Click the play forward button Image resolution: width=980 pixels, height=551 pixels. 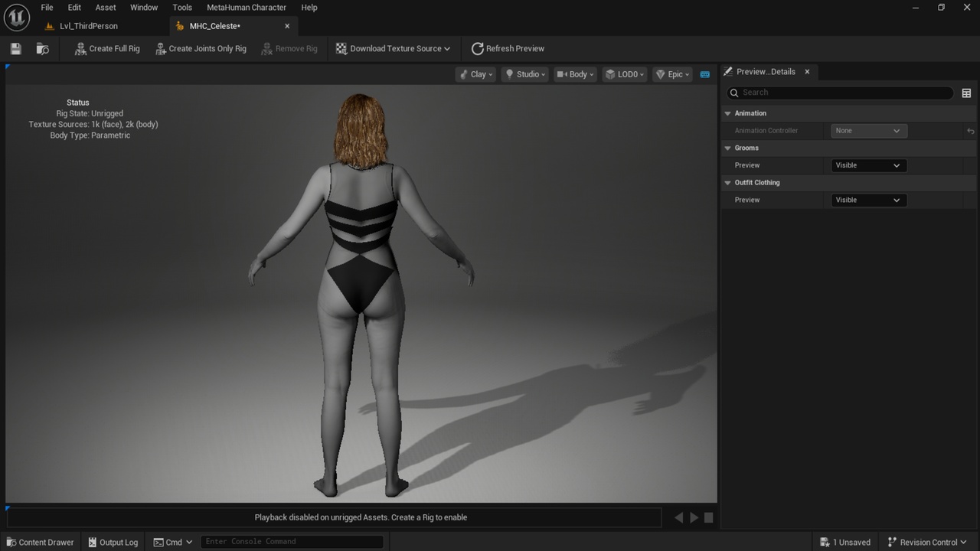pos(694,517)
